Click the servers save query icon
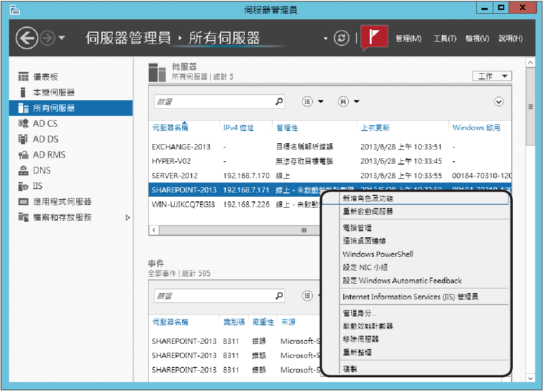Screen dimensions: 544x392 [x=343, y=102]
